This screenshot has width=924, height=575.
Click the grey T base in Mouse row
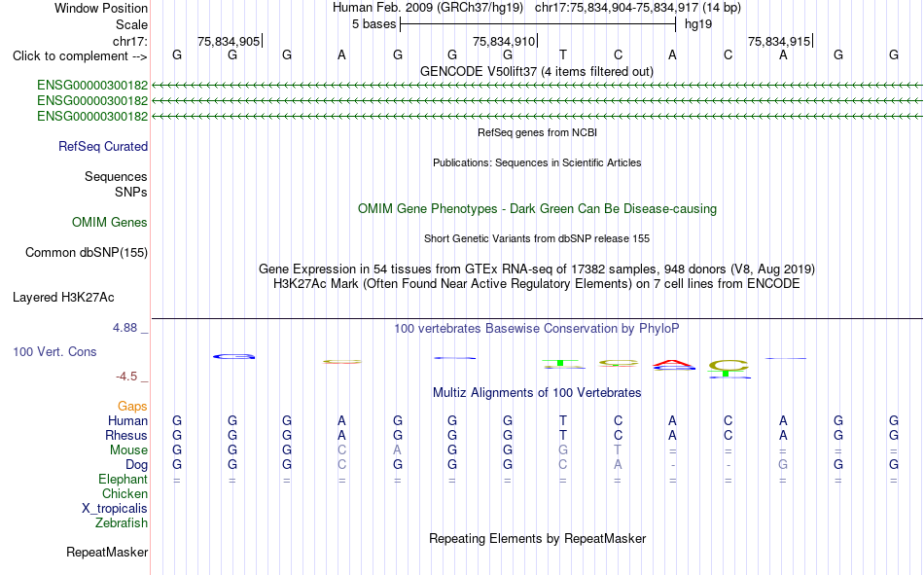[618, 449]
